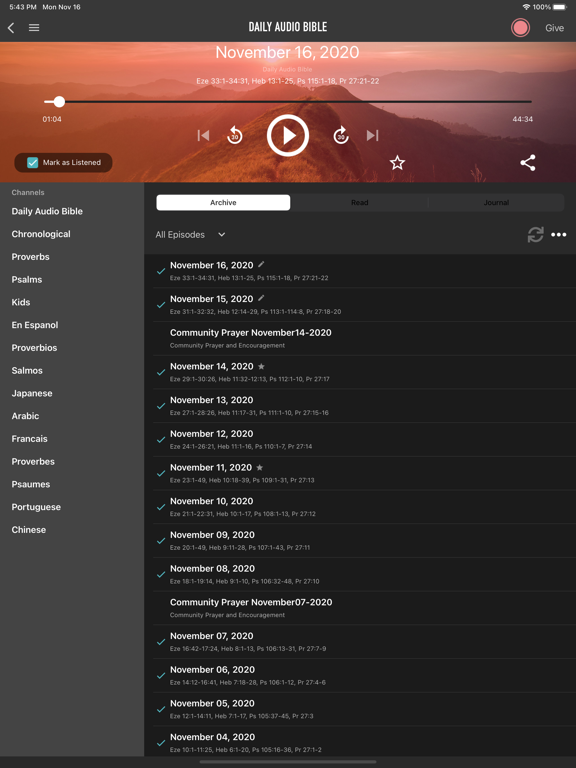
Task: Tap the star icon on November 11, 2020
Action: point(260,467)
